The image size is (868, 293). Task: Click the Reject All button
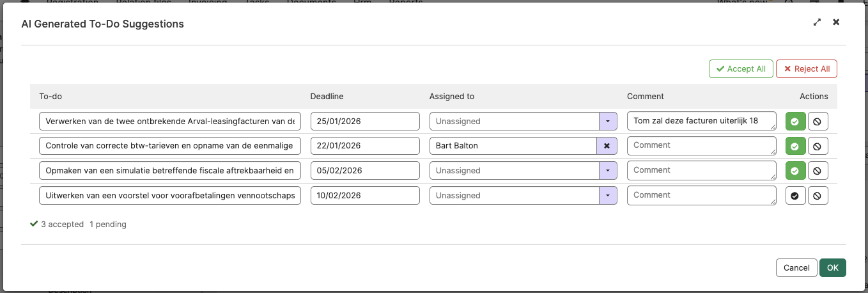tap(807, 69)
